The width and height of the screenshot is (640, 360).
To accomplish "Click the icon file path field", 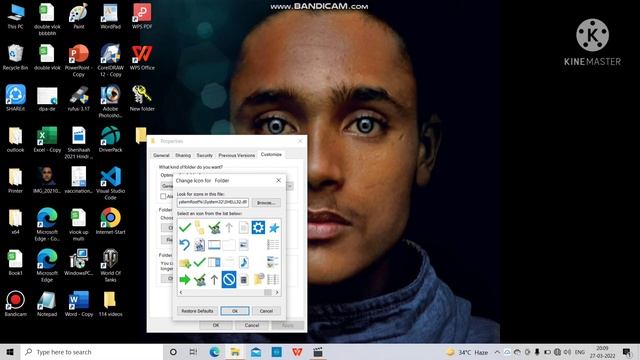I will click(213, 202).
